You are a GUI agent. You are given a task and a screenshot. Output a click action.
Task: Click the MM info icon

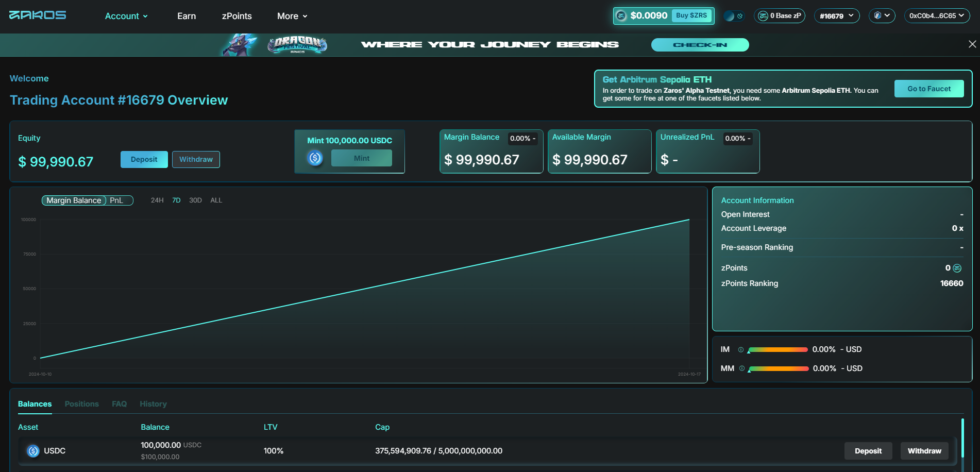(x=742, y=368)
